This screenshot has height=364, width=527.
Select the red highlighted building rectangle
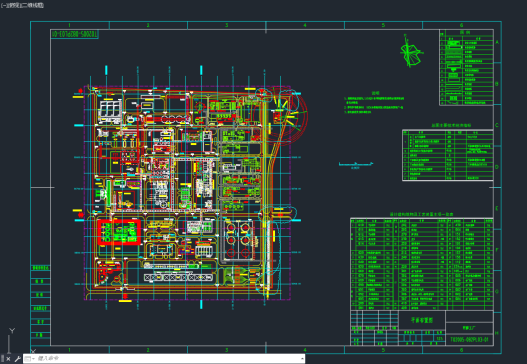click(x=119, y=232)
